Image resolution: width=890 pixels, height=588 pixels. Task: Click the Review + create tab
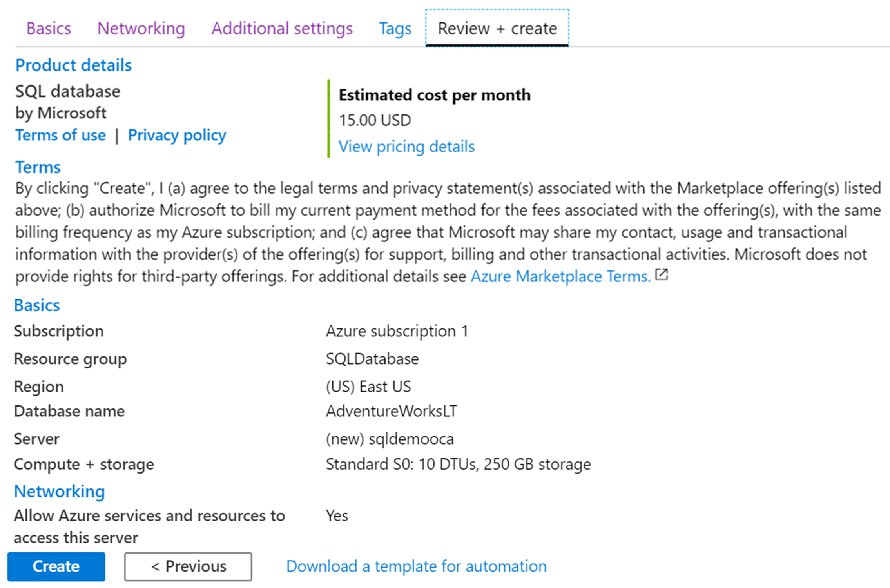[x=497, y=28]
